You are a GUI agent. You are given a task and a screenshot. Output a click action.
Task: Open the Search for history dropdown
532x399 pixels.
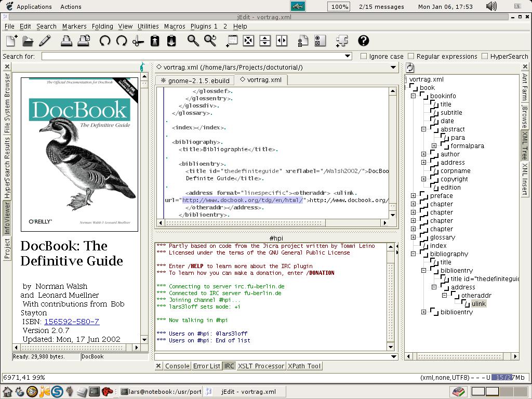[348, 56]
